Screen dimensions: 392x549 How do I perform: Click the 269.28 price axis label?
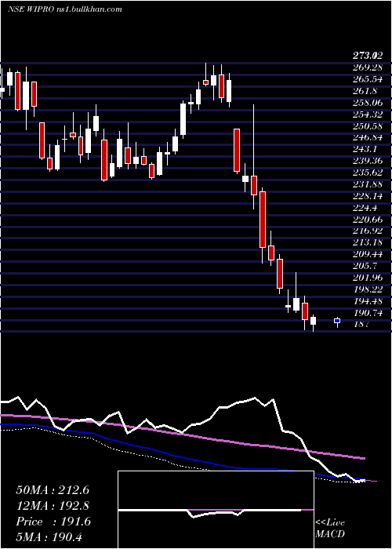pos(368,67)
